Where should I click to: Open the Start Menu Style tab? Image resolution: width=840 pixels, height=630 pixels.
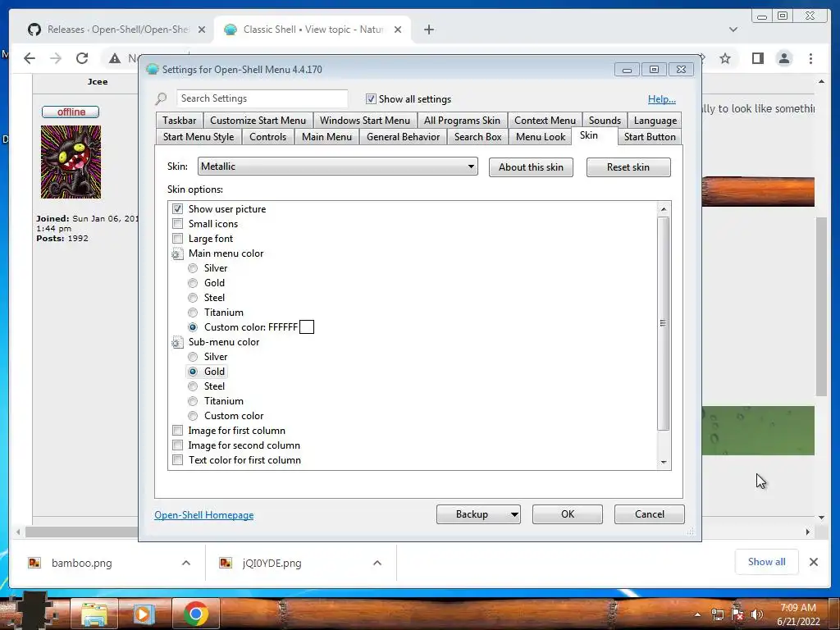(199, 137)
